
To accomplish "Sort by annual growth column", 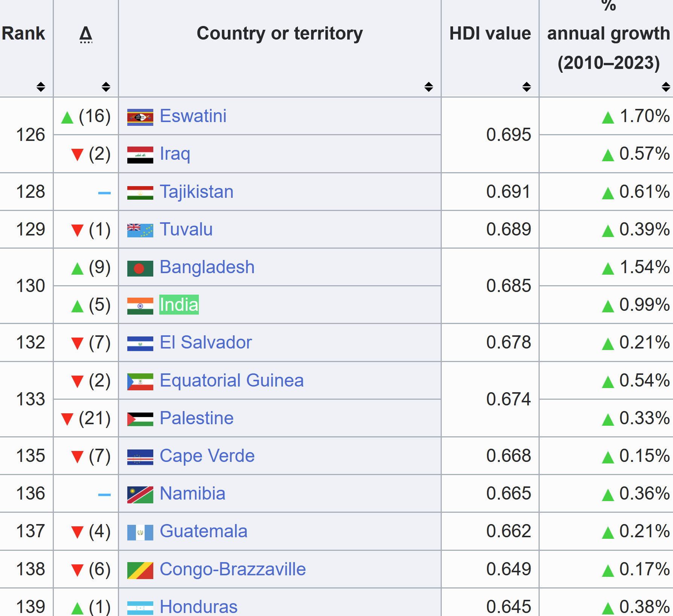I will [665, 87].
